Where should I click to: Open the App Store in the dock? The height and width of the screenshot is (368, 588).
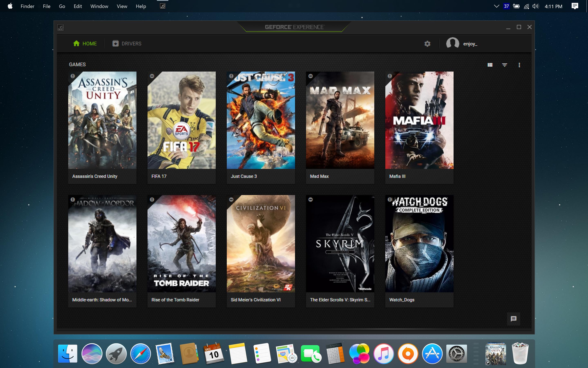pos(432,354)
